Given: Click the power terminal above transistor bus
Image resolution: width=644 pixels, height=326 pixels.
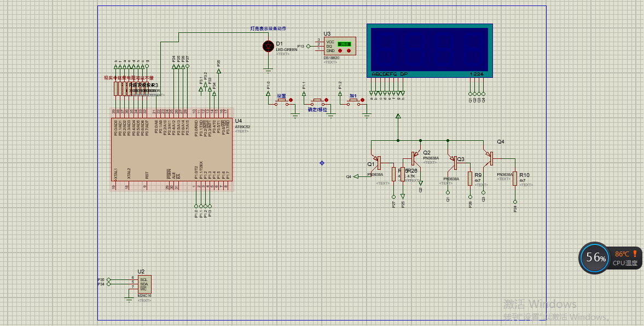Looking at the screenshot, I should [398, 117].
